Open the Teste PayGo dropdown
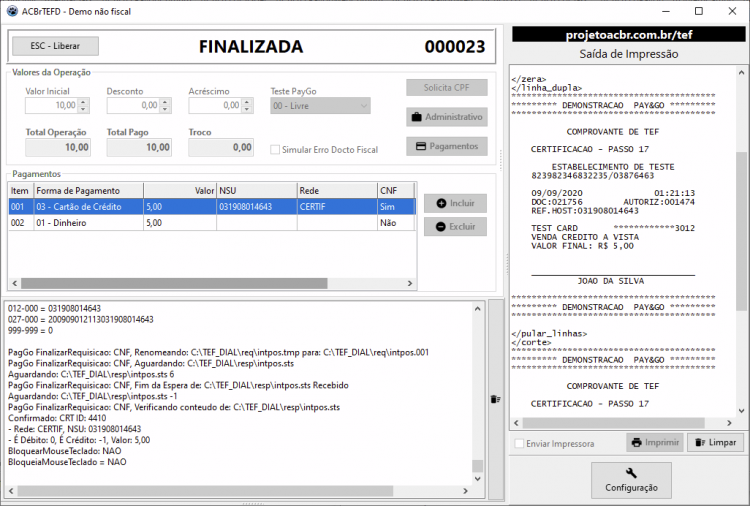Image resolution: width=750 pixels, height=506 pixels. point(320,106)
